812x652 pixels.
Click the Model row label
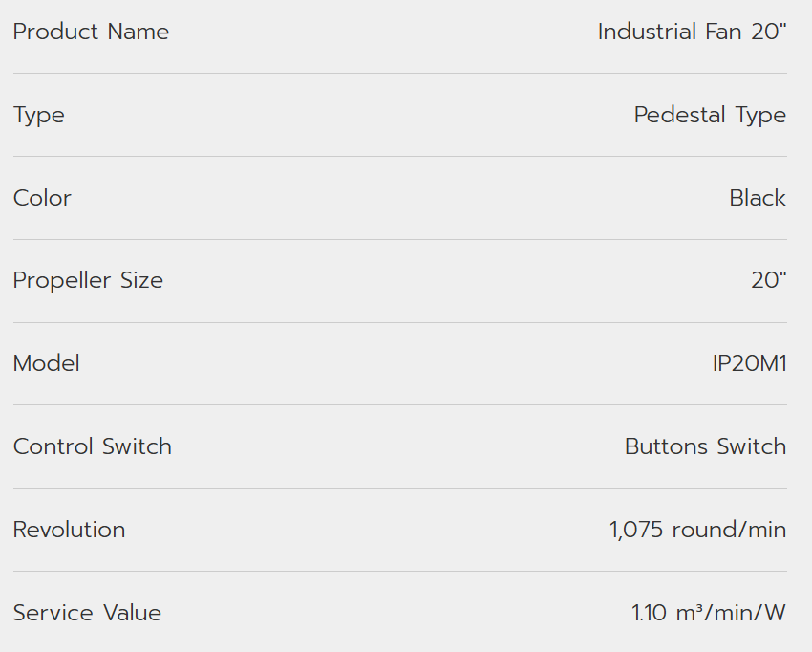[x=46, y=363]
